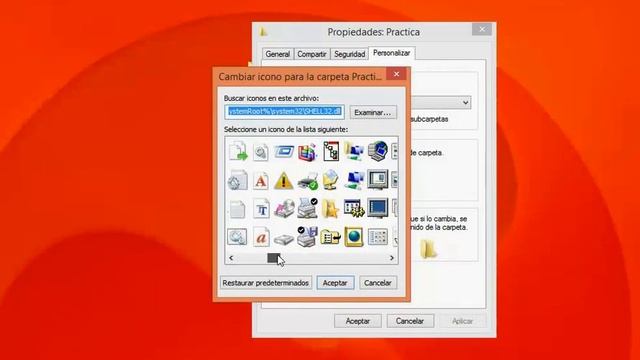Select the italic orange letter a icon
This screenshot has width=640, height=360.
(261, 237)
